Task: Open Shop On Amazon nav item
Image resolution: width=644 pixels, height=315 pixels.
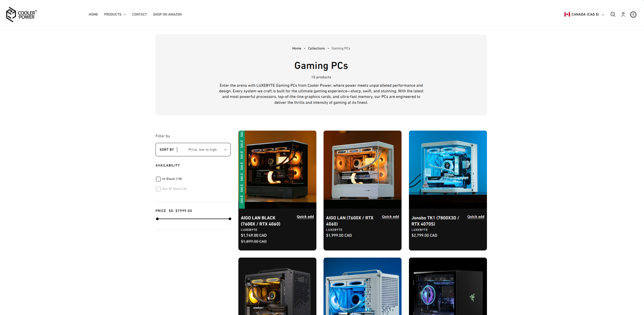Action: click(167, 15)
